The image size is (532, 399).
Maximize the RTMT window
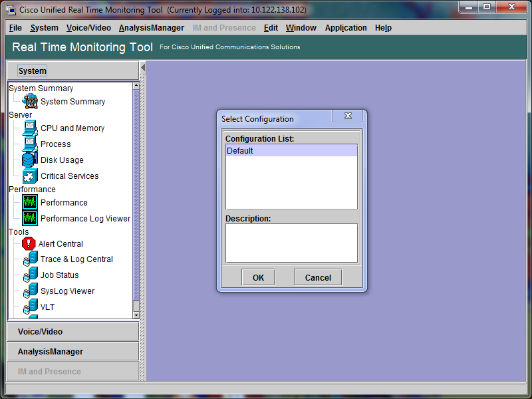click(x=487, y=7)
